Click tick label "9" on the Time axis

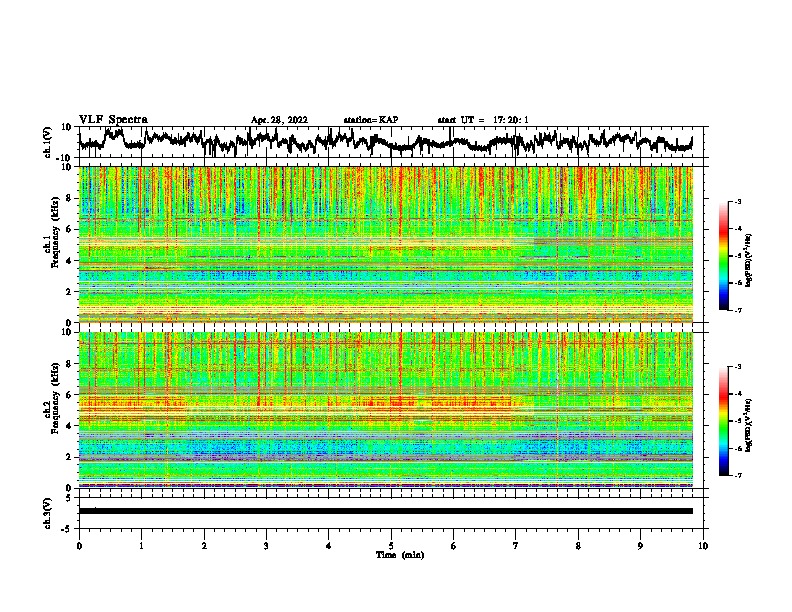tap(640, 546)
